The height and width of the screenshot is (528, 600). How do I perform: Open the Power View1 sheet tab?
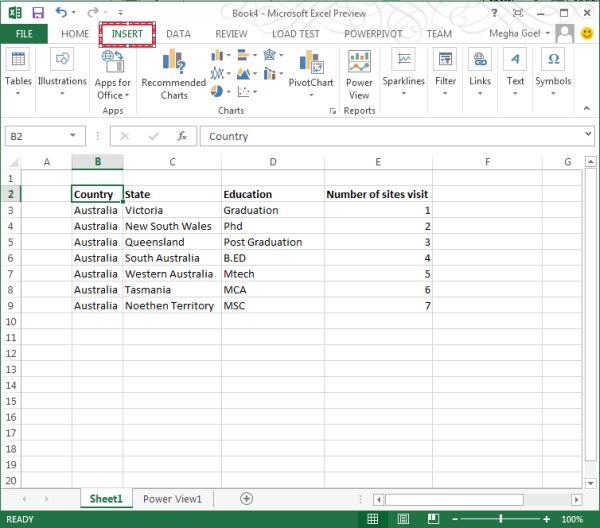(171, 498)
